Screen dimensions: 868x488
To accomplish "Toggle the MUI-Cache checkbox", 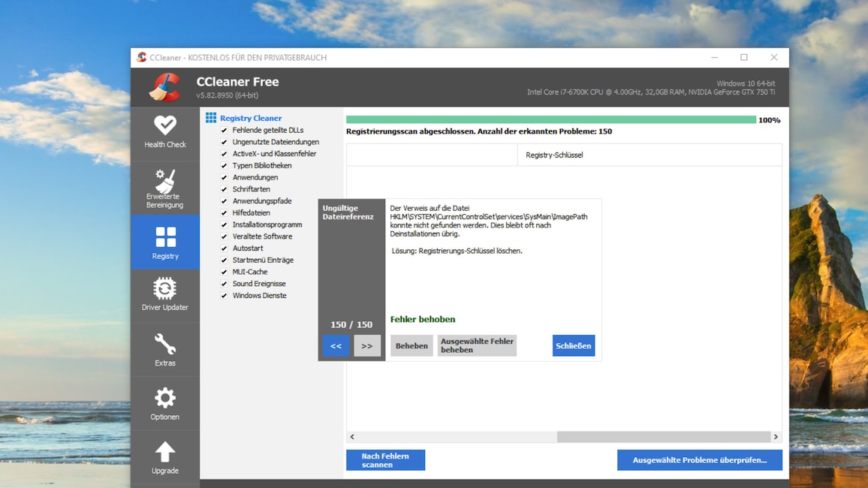I will click(x=225, y=272).
